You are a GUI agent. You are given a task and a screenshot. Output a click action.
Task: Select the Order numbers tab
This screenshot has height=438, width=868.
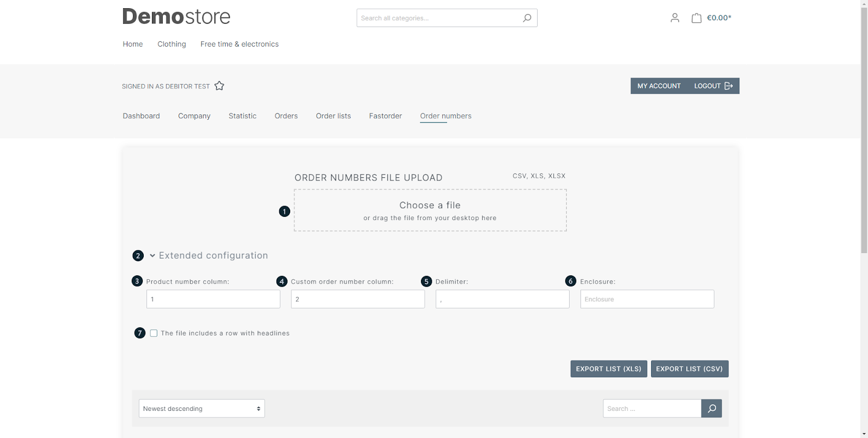446,116
